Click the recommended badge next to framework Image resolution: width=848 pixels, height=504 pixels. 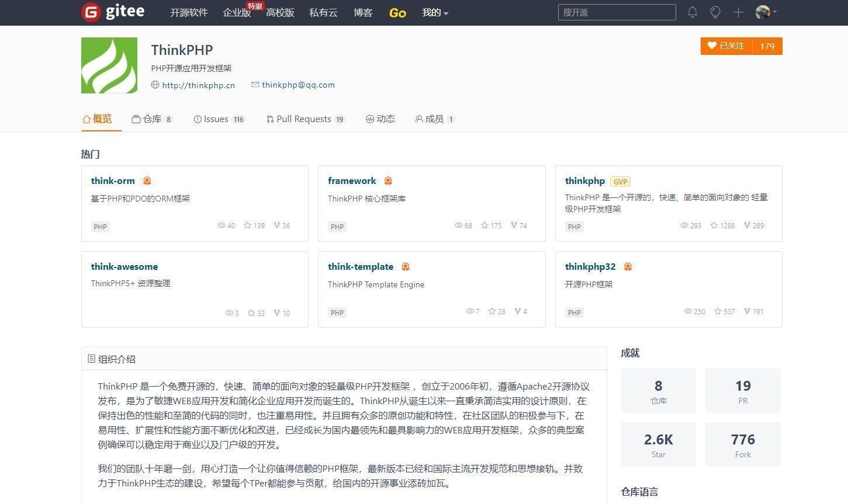(388, 181)
